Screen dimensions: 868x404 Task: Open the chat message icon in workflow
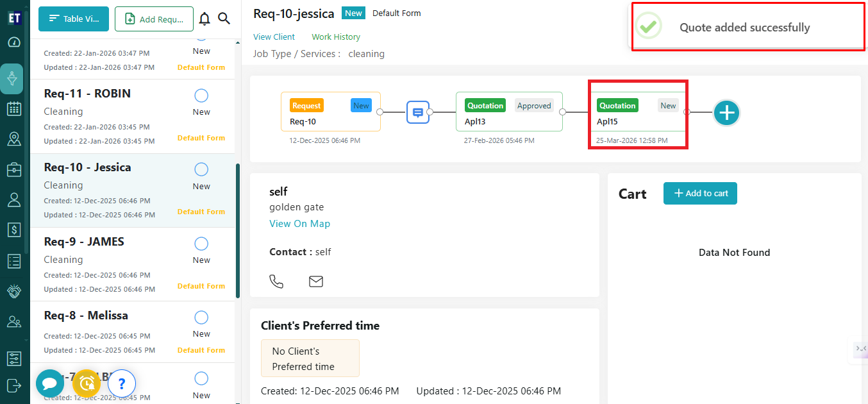(x=417, y=112)
